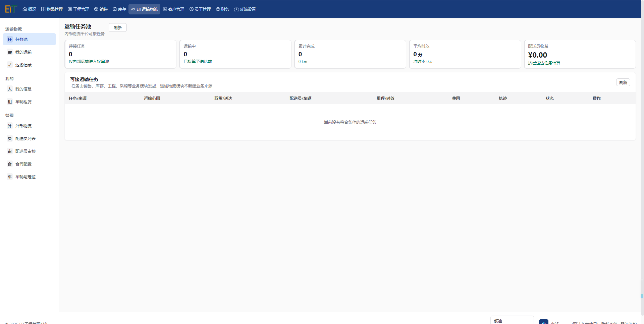
Task: Click the 库存 icon
Action: click(x=115, y=9)
